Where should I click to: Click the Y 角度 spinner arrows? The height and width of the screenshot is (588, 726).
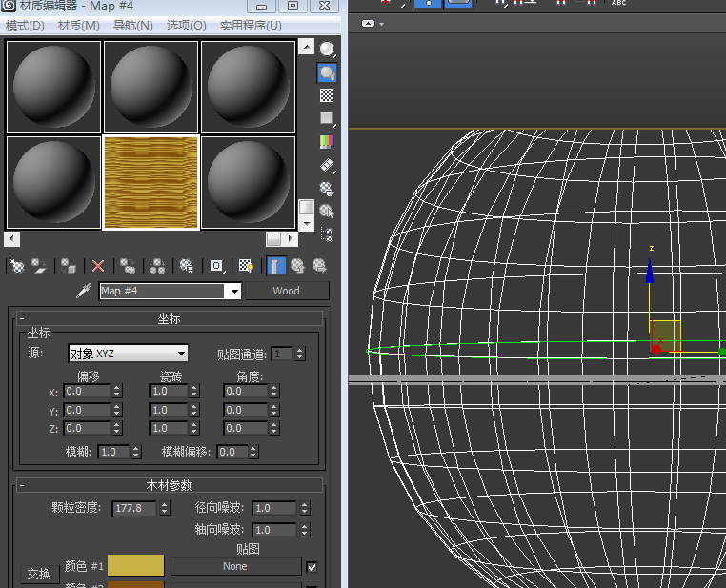(x=274, y=410)
